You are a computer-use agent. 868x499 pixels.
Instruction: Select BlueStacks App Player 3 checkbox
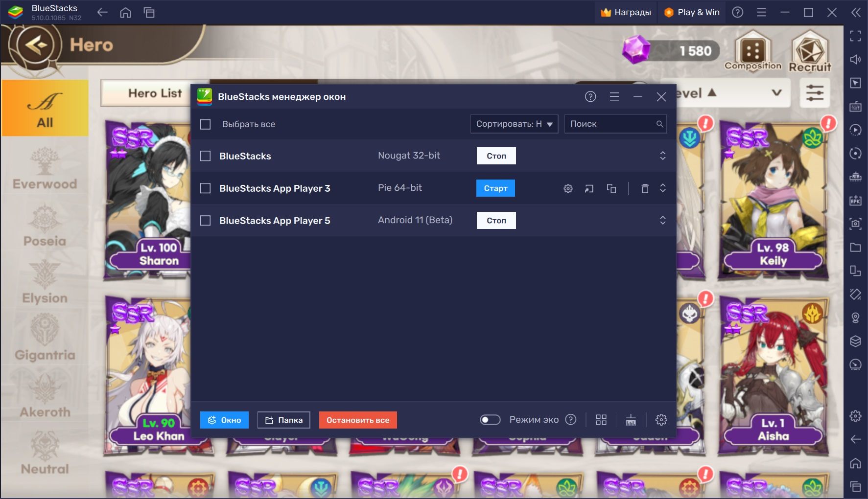click(x=206, y=188)
